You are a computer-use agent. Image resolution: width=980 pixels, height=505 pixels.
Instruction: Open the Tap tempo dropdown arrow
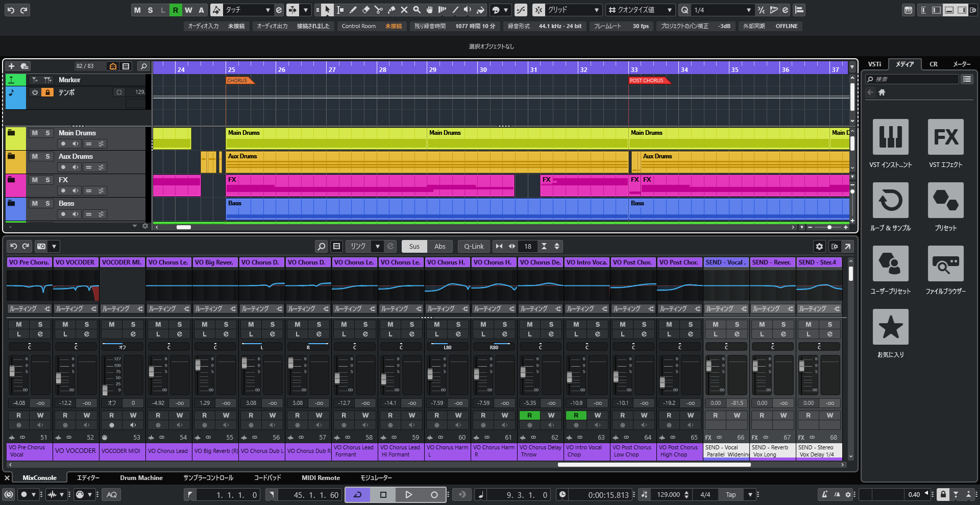pyautogui.click(x=750, y=494)
